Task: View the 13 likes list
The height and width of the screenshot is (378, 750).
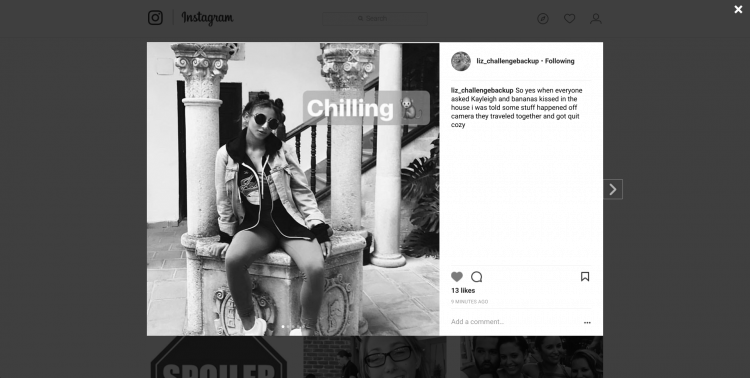Action: 463,290
